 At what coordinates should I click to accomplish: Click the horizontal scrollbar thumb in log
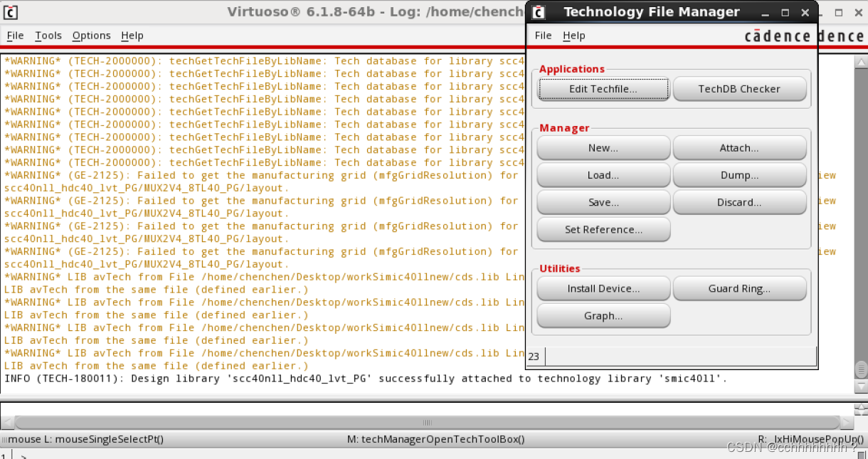click(x=427, y=422)
